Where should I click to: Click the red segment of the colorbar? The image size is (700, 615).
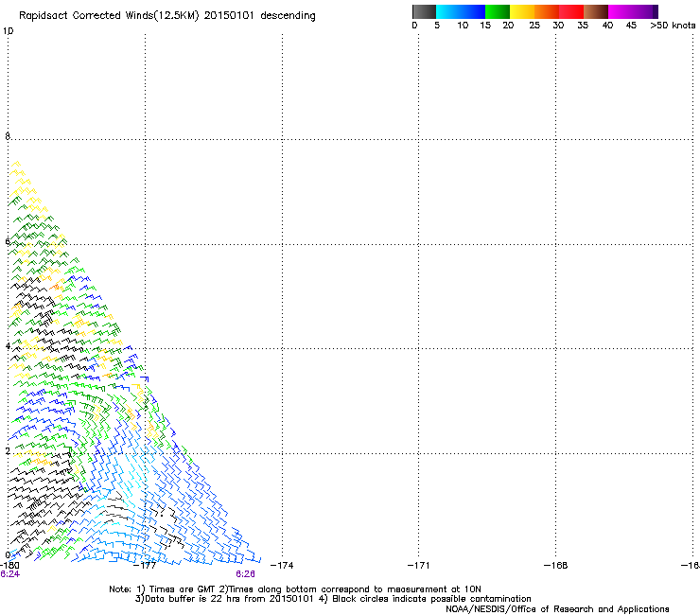coord(571,11)
